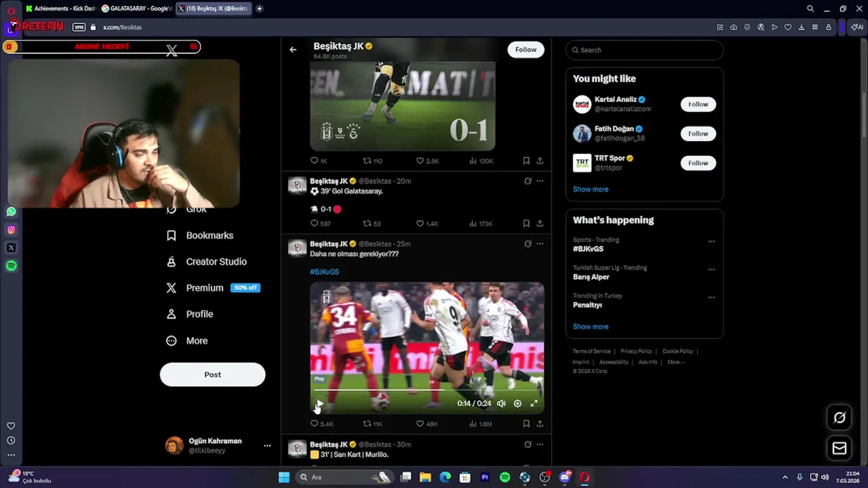Follow the Beşiktaş JK account
The image size is (868, 488).
click(x=526, y=49)
